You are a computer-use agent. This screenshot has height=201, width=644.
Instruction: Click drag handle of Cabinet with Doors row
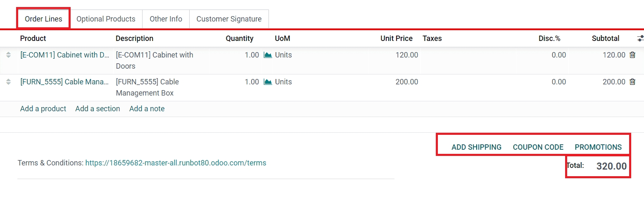8,55
